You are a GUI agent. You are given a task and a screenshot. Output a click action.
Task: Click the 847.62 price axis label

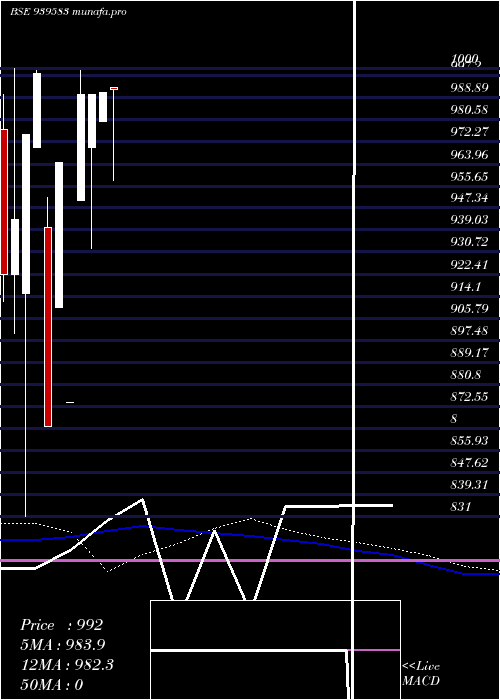tap(469, 463)
